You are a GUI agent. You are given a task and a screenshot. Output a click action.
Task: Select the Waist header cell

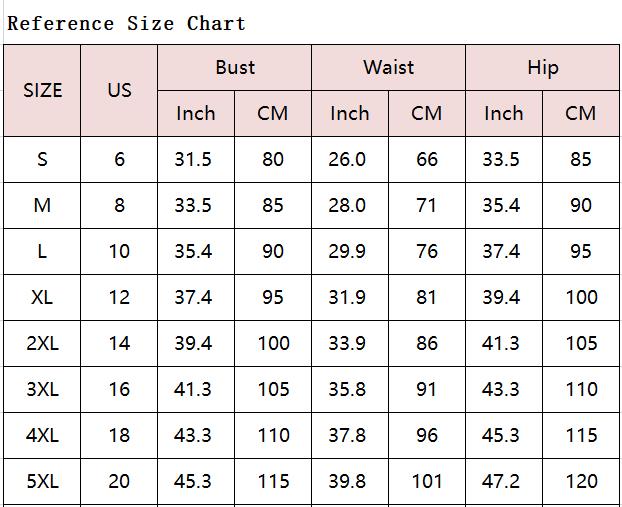[389, 67]
